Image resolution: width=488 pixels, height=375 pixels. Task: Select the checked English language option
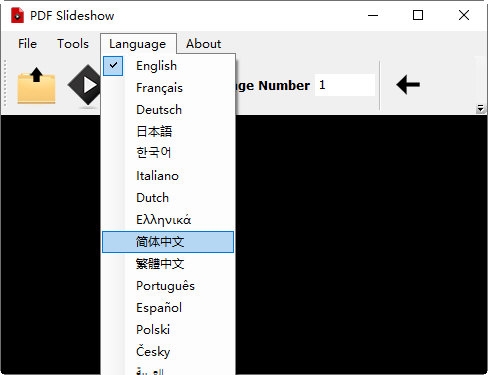coord(168,66)
